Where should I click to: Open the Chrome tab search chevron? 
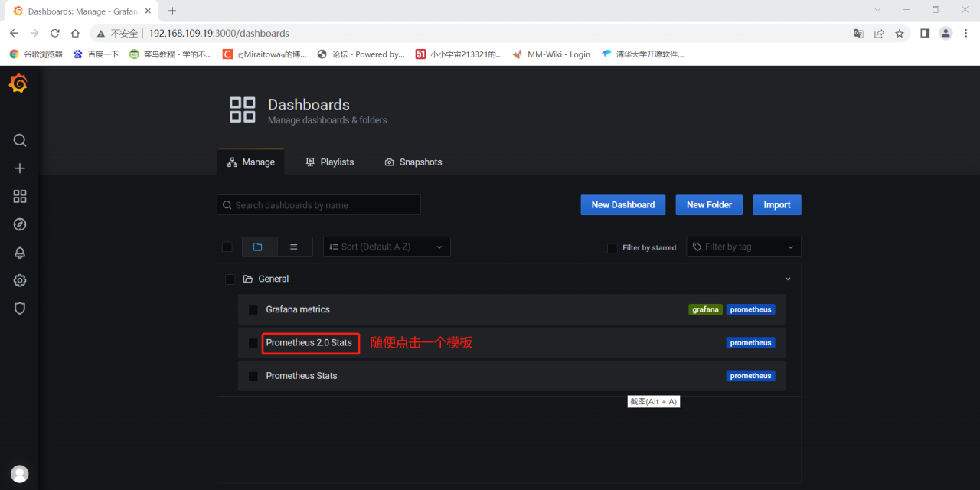coord(879,10)
